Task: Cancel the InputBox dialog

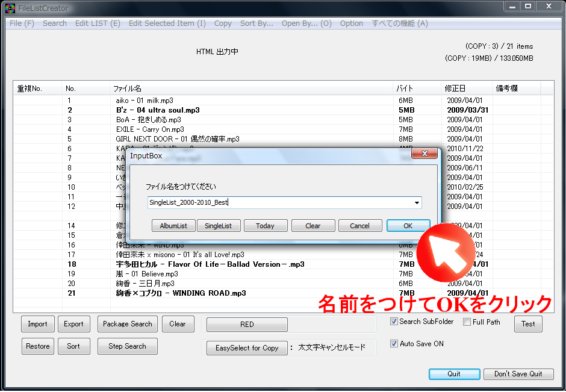Action: pos(360,225)
